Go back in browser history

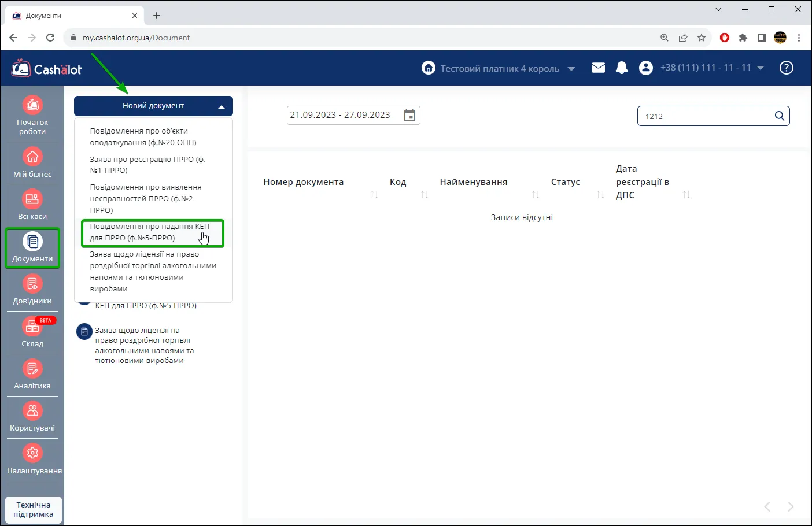click(13, 38)
